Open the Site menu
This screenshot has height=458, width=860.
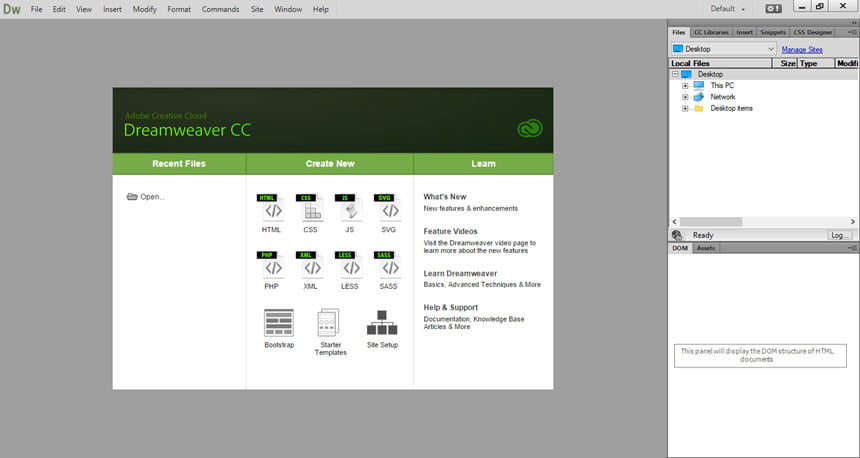[x=257, y=9]
